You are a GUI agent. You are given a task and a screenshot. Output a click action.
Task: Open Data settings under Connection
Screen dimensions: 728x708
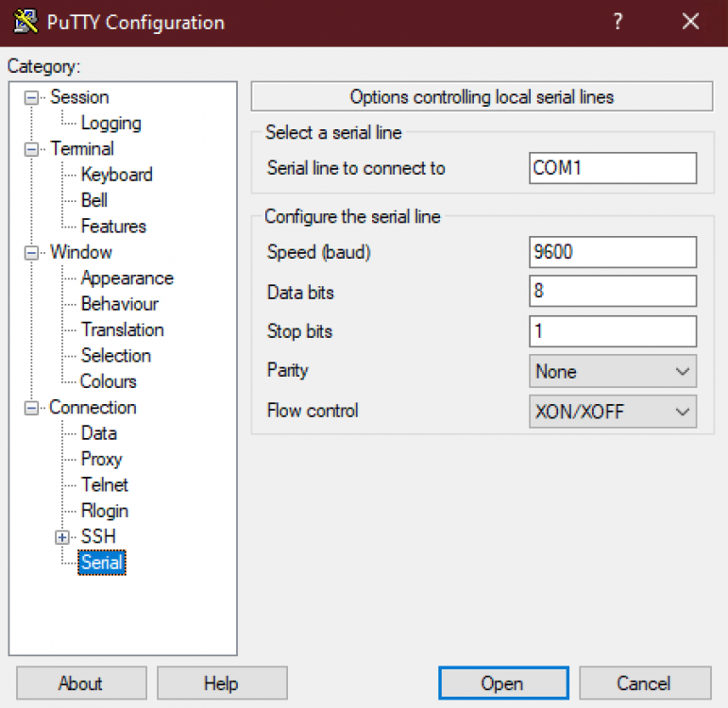99,433
